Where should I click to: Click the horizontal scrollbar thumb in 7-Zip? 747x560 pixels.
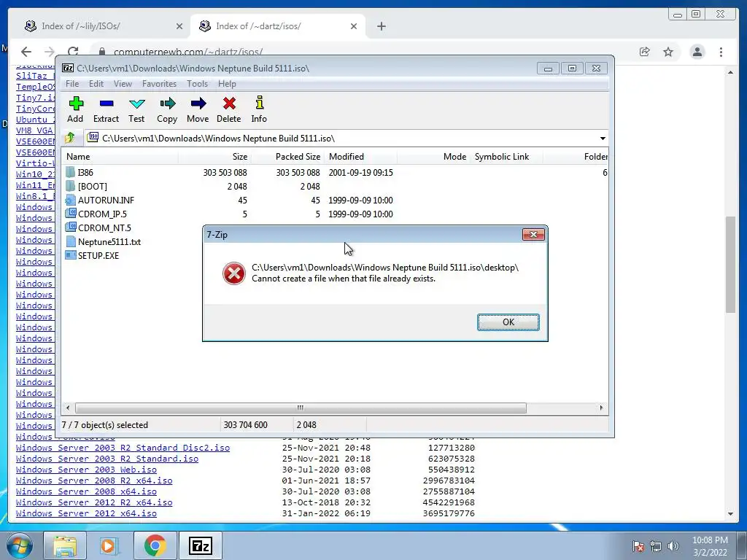[x=301, y=408]
